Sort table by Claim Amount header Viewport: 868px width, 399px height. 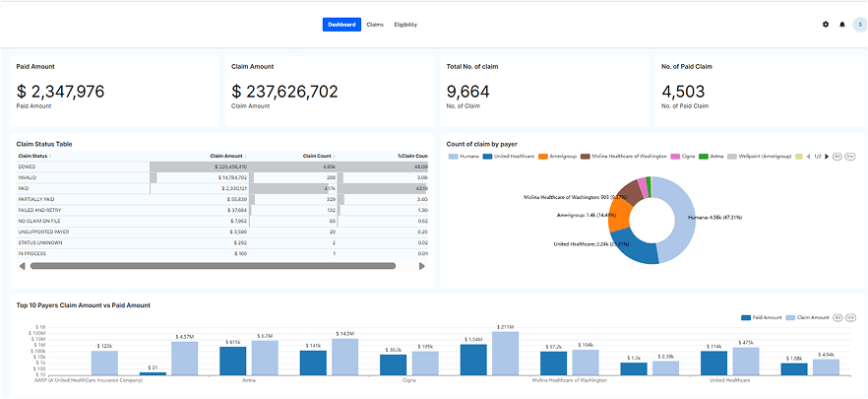226,156
